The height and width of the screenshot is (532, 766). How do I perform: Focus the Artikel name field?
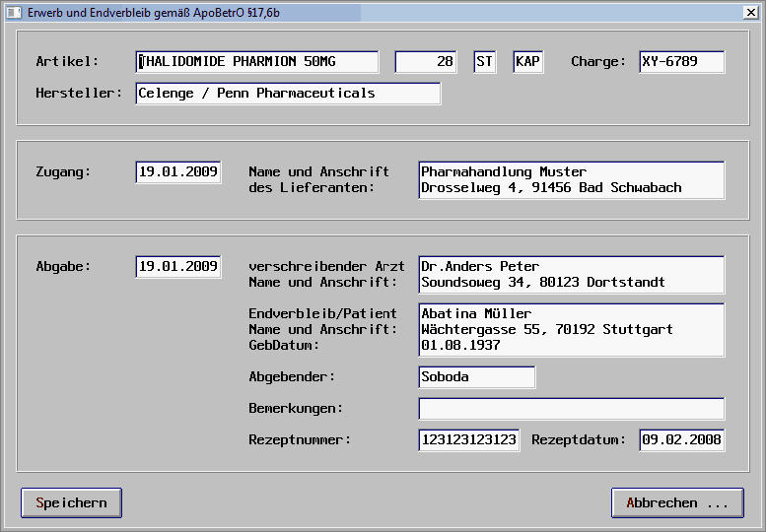256,62
